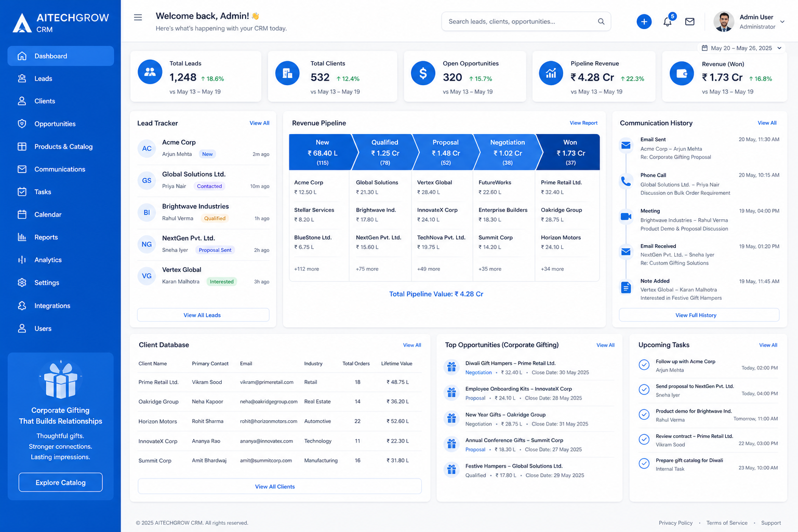Click the "vikram@primeretail.com" email cell
Viewport: 798px width, 532px height.
[x=267, y=382]
